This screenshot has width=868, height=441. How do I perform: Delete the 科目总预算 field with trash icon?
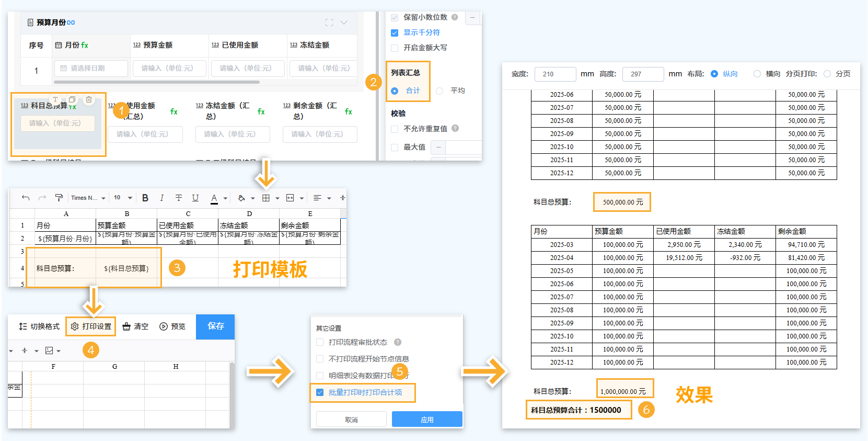click(x=89, y=99)
